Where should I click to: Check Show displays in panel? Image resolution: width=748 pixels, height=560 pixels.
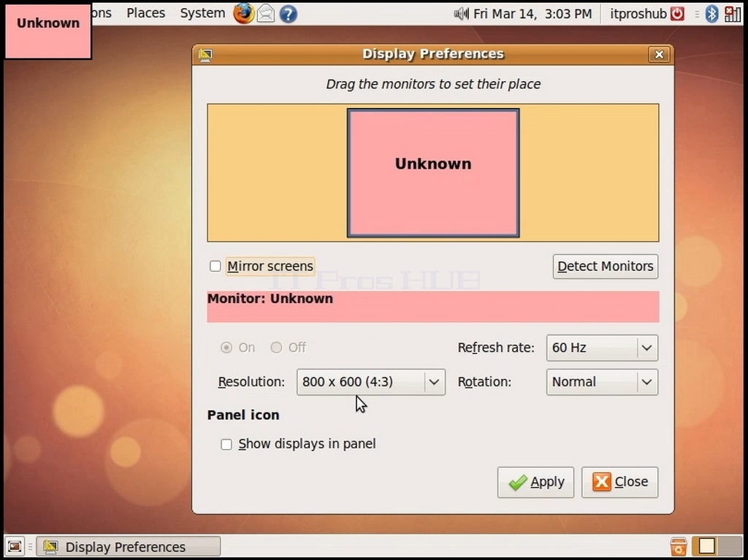226,444
